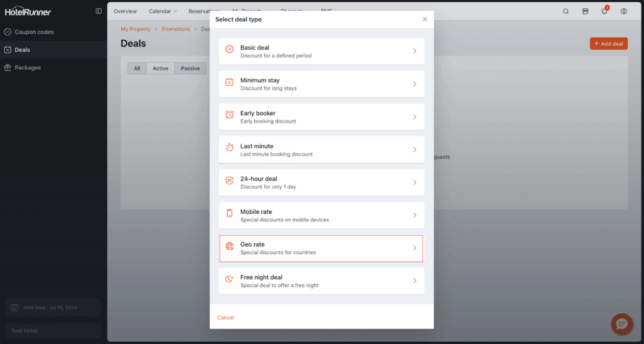Close the Select deal type dialog
Viewport: 644px width, 344px height.
[425, 19]
